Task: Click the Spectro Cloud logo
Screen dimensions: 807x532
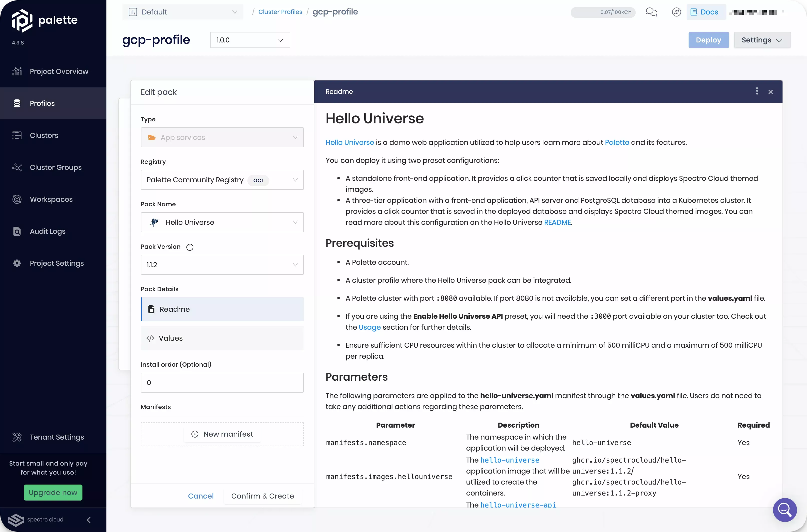Action: click(36, 520)
